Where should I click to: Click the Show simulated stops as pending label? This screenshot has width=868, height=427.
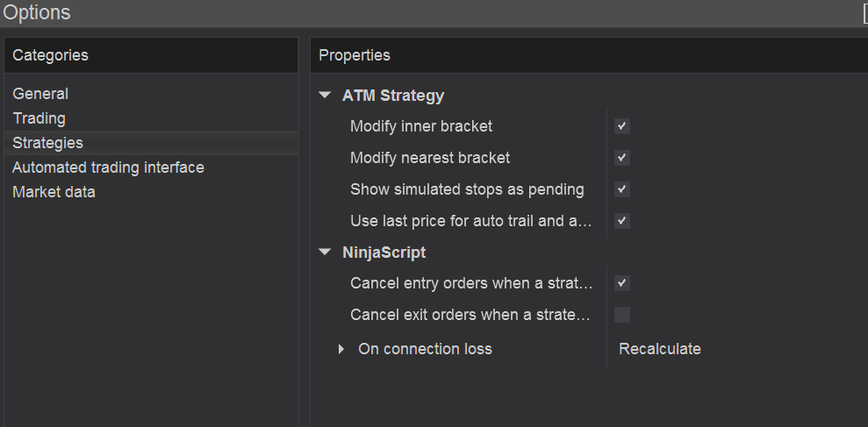467,189
